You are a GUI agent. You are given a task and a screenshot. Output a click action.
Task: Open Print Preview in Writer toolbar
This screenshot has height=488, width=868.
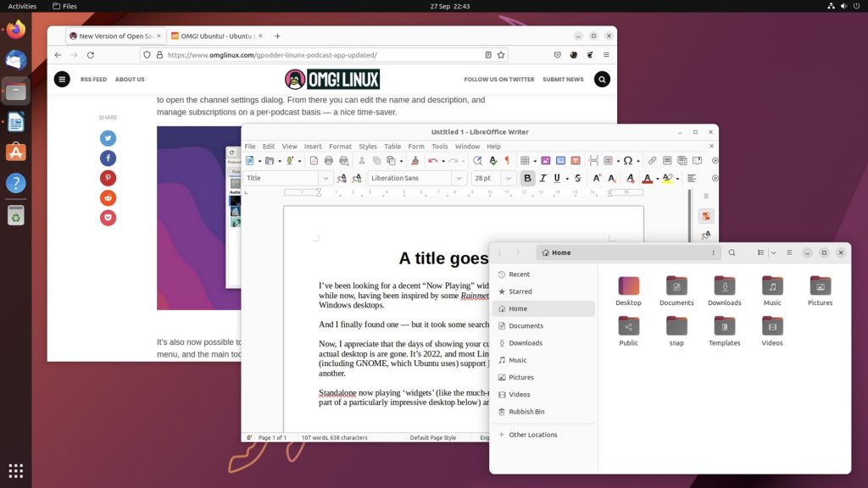pos(344,161)
